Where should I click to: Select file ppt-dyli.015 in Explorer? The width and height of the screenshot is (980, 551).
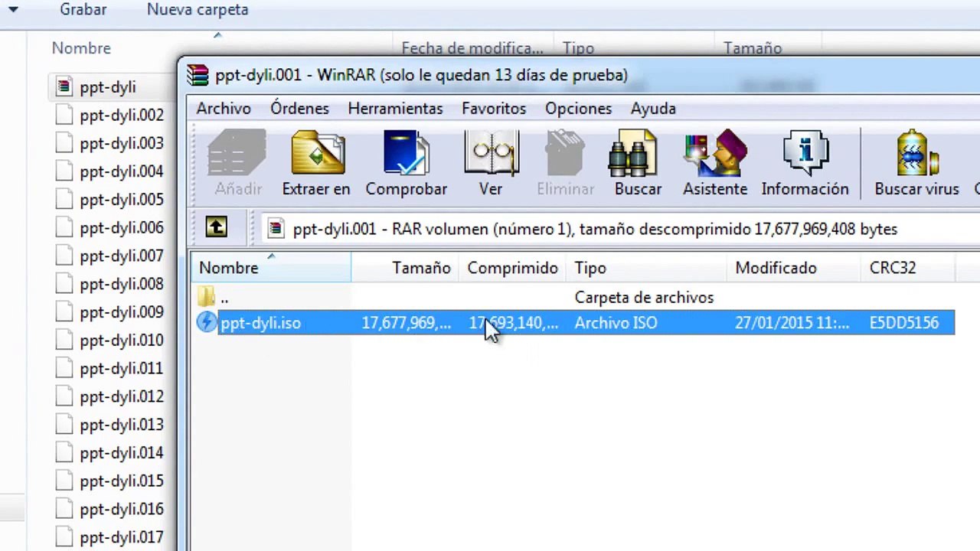[122, 481]
